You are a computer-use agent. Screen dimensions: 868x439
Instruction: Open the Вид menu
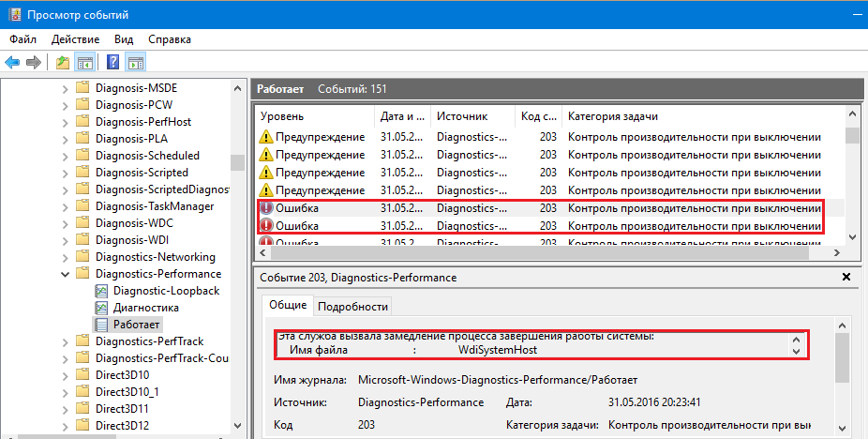[124, 39]
